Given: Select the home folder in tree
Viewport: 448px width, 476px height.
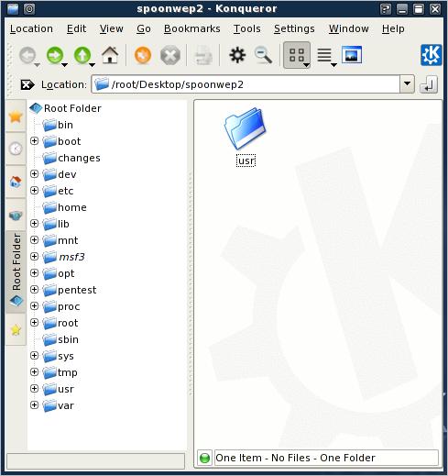Looking at the screenshot, I should click(64, 207).
